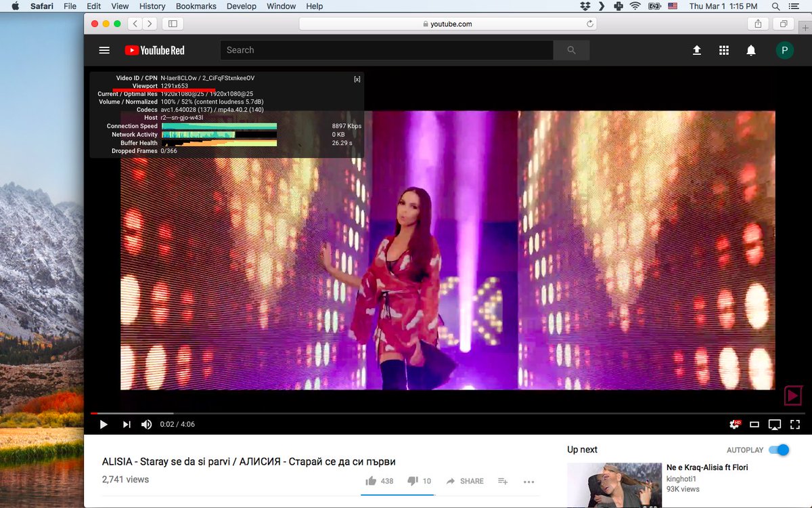Screen dimensions: 812x508
Task: Open the Bookmarks menu
Action: [196, 6]
